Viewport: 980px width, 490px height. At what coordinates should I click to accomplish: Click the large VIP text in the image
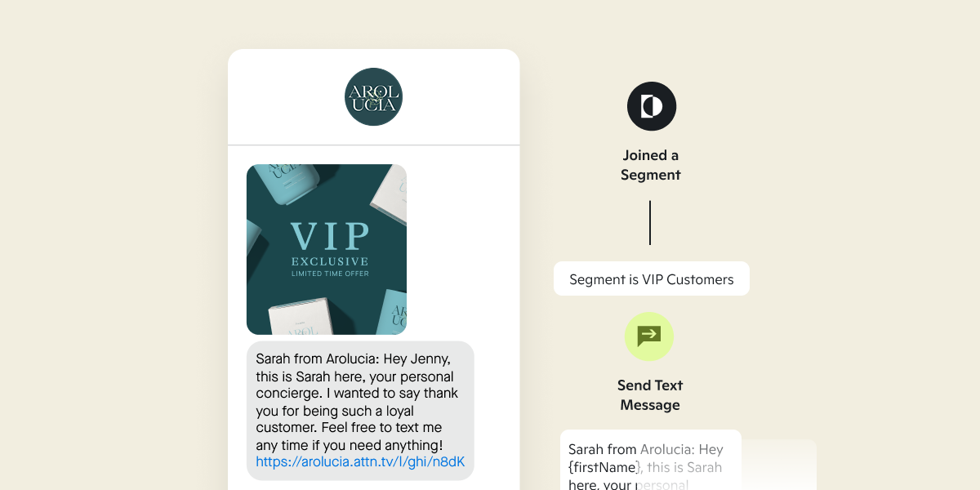pyautogui.click(x=330, y=236)
